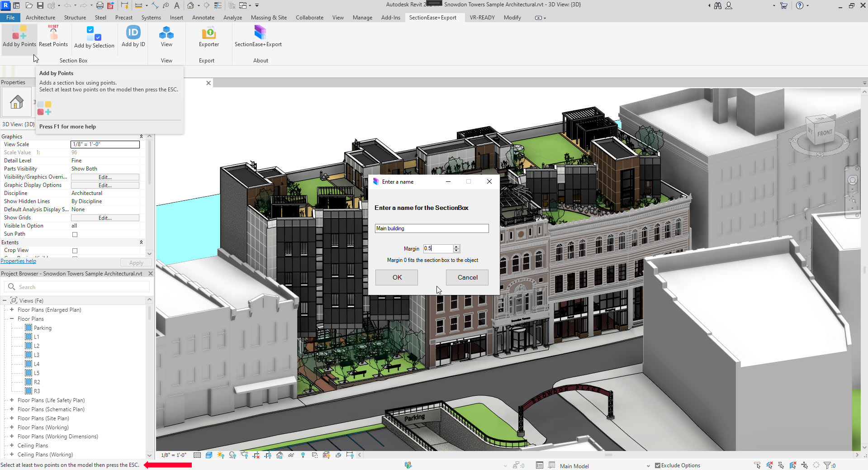The height and width of the screenshot is (470, 868).
Task: Expand the Ceiling Plans node
Action: click(x=12, y=446)
